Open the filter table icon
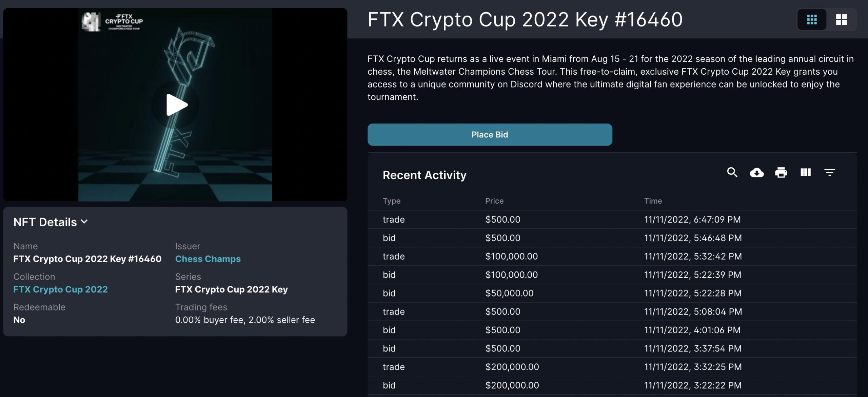This screenshot has width=868, height=397. tap(829, 172)
